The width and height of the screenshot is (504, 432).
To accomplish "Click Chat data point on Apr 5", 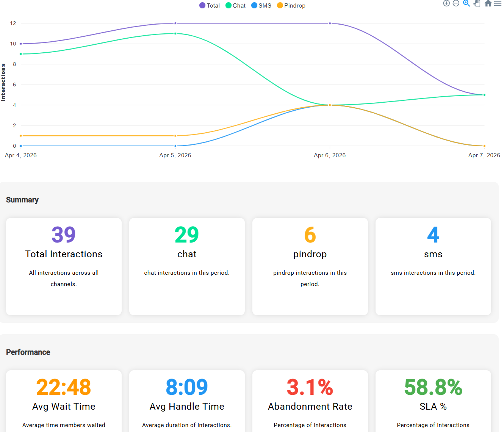I will (175, 34).
